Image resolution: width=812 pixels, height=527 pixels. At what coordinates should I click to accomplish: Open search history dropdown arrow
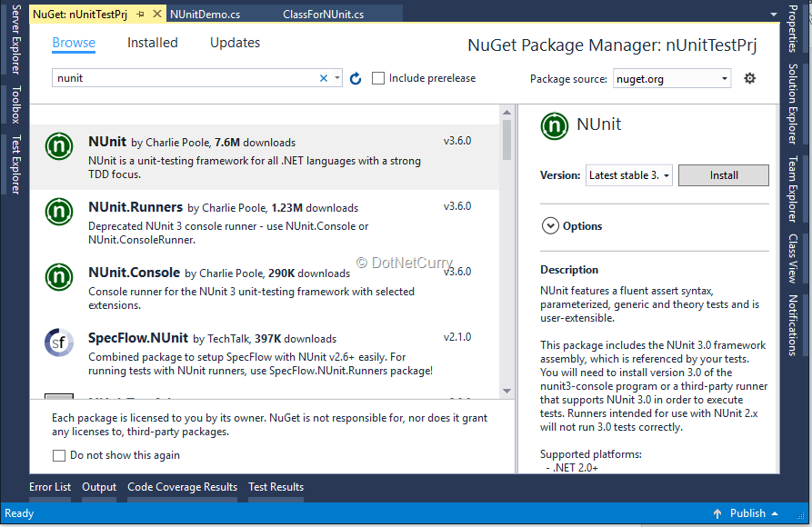pyautogui.click(x=336, y=78)
